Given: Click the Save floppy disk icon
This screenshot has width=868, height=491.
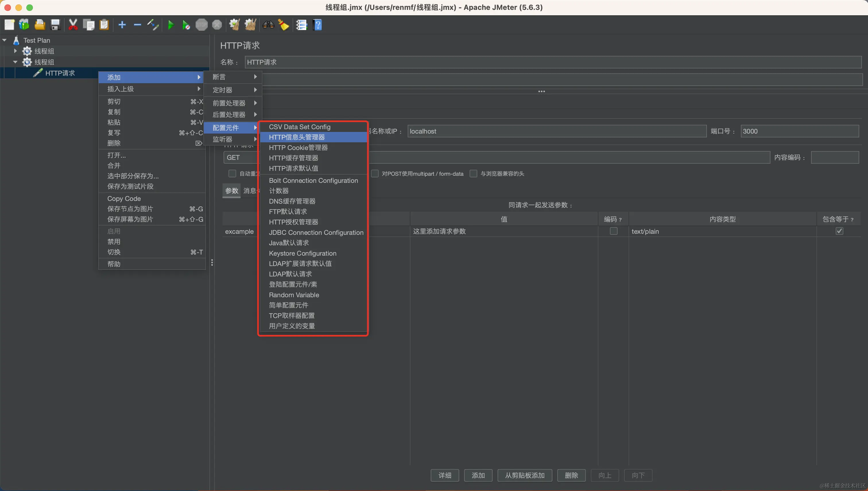Looking at the screenshot, I should pyautogui.click(x=55, y=25).
